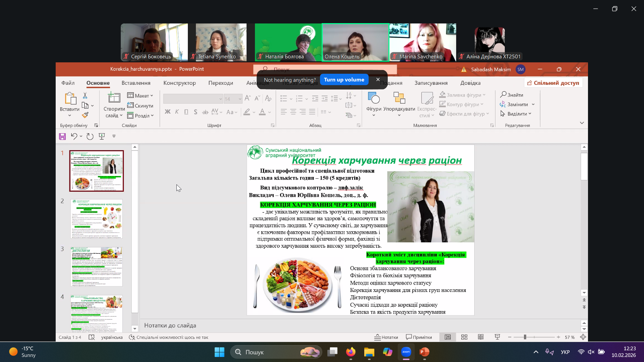Click the Undo arrow icon
644x362 pixels.
(x=74, y=136)
